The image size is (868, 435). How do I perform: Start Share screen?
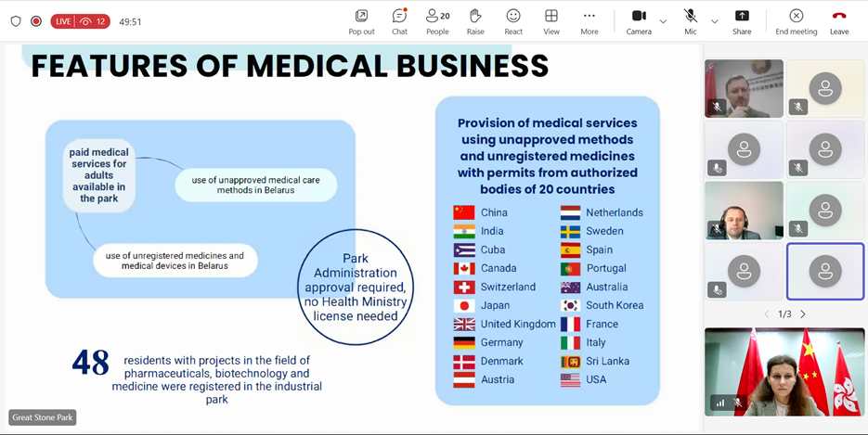point(742,22)
